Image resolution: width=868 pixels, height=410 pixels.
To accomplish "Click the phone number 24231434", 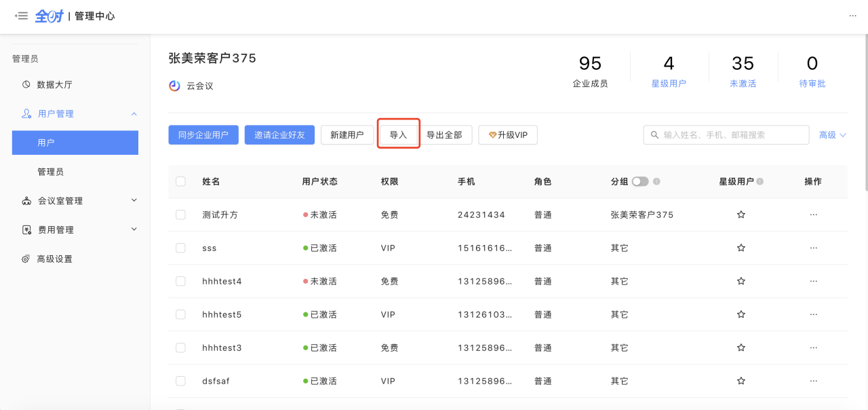I will pyautogui.click(x=481, y=215).
